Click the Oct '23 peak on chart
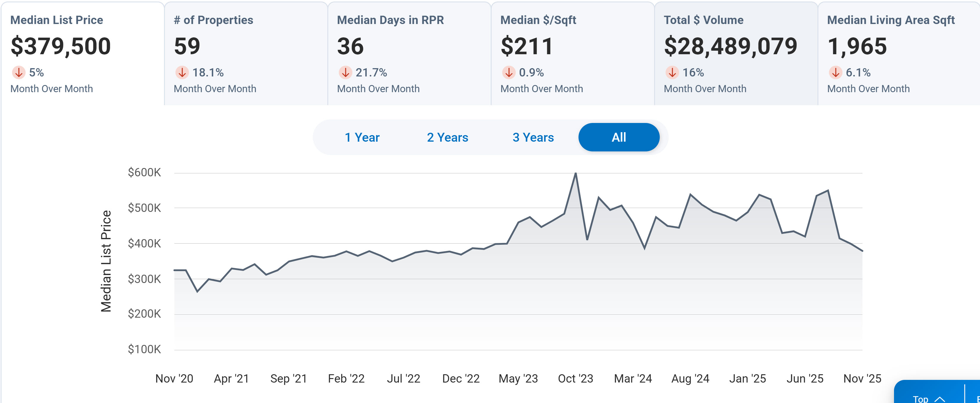Image resolution: width=980 pixels, height=403 pixels. pos(575,174)
